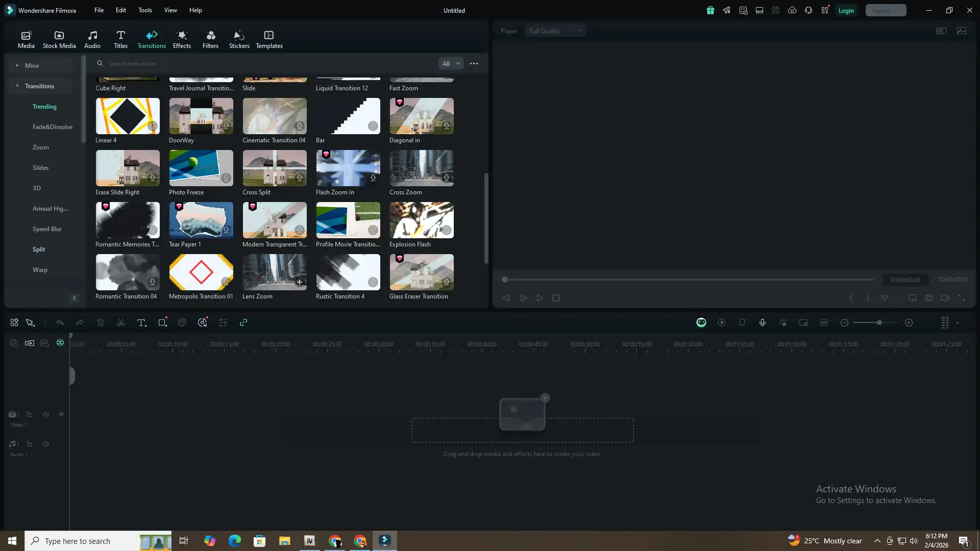Open the Stickers library
The height and width of the screenshot is (551, 980).
[239, 39]
